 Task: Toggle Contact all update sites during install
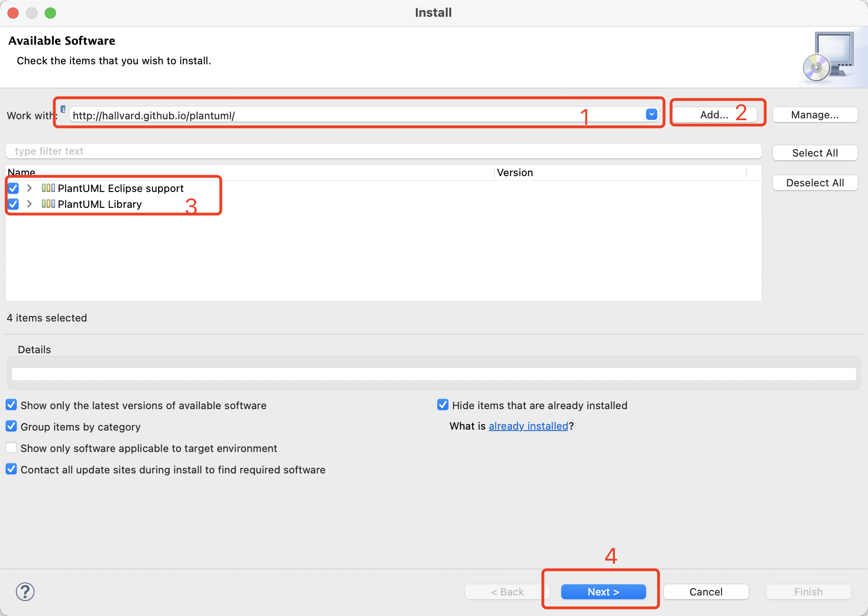[x=11, y=469]
